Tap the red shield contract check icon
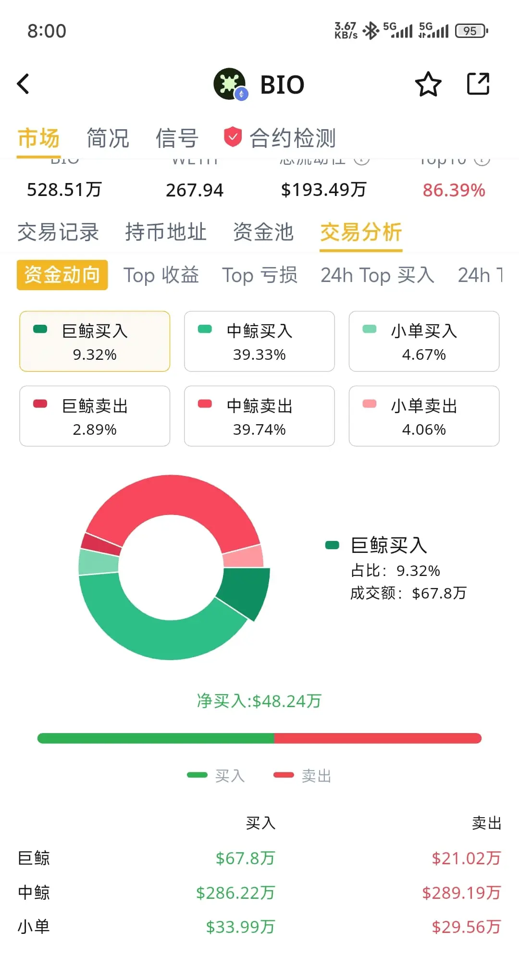This screenshot has width=519, height=980. 233,137
